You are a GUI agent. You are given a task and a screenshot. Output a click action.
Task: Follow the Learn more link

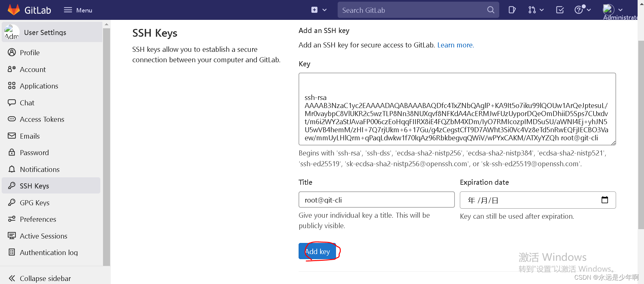coord(455,45)
